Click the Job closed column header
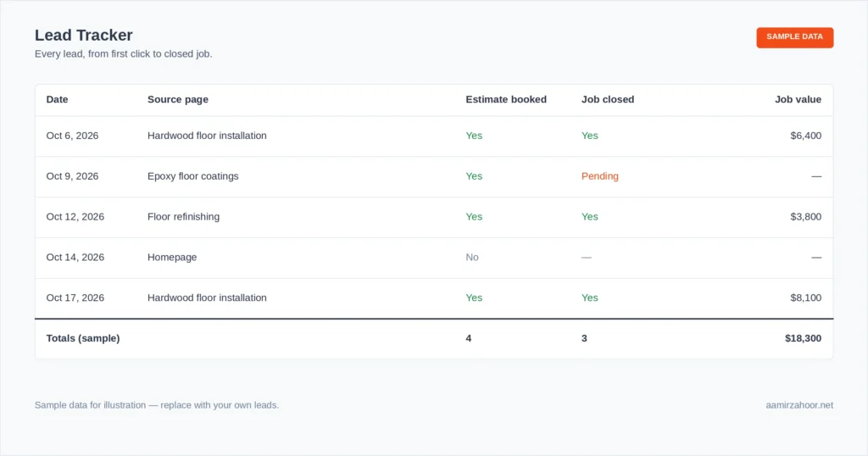 pos(608,100)
